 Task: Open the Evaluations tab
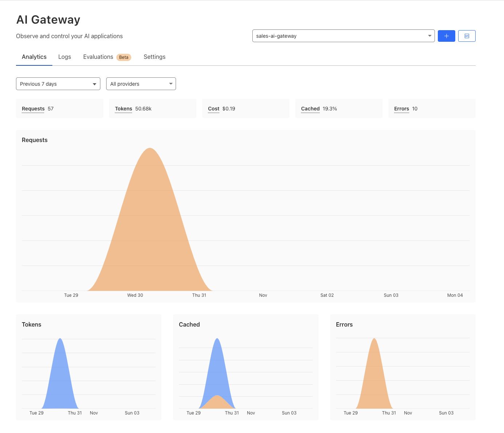[x=98, y=57]
